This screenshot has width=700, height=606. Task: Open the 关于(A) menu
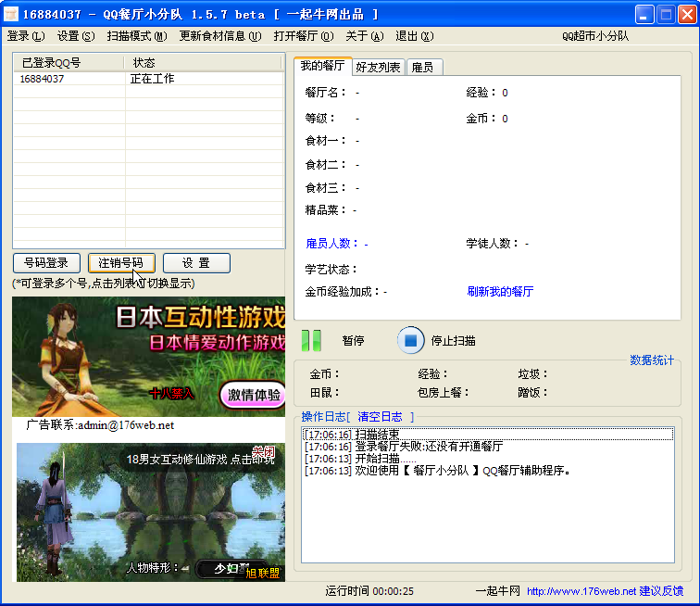click(x=365, y=36)
